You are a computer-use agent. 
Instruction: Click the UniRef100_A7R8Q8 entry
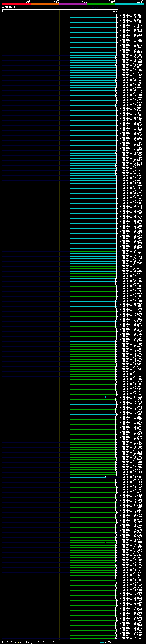131,432
